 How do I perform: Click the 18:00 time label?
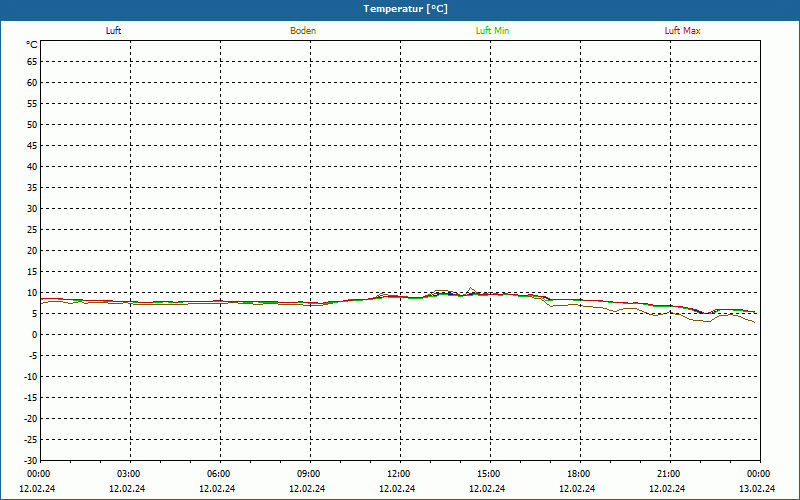579,474
